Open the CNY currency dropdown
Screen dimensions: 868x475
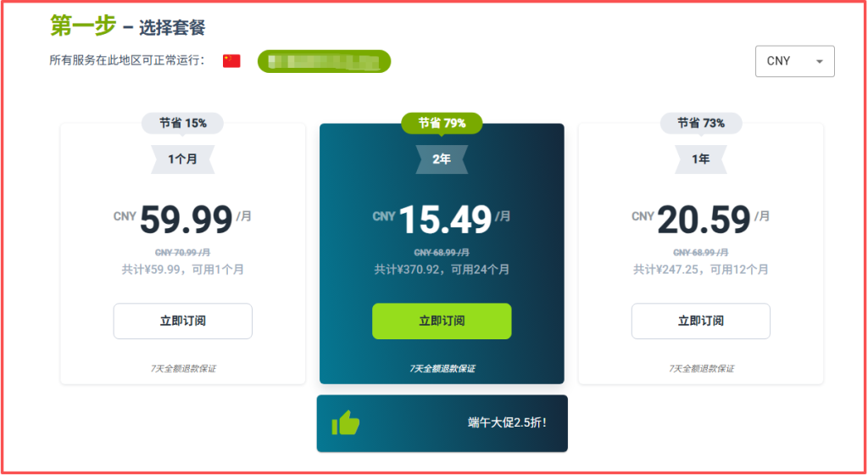(794, 61)
